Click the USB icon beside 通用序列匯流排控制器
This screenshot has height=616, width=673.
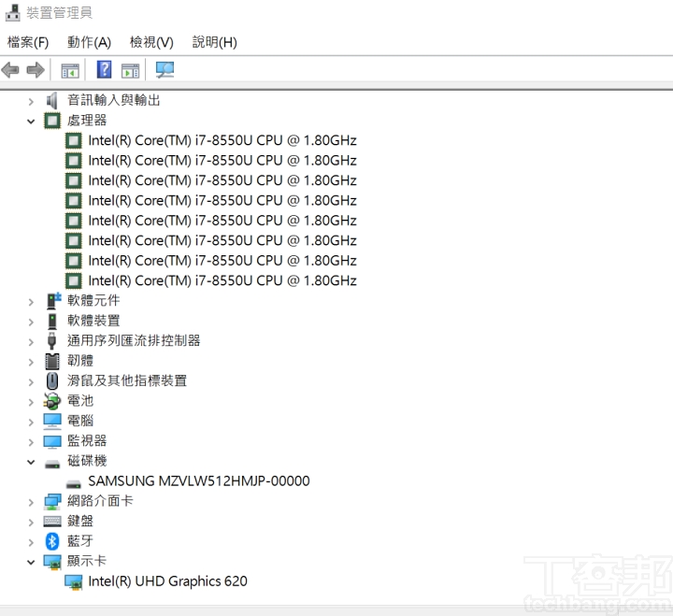coord(52,340)
